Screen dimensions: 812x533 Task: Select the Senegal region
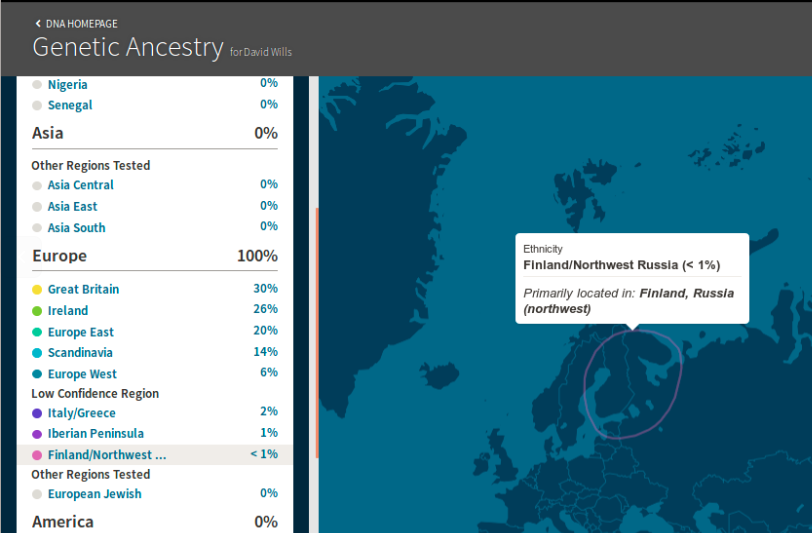70,105
